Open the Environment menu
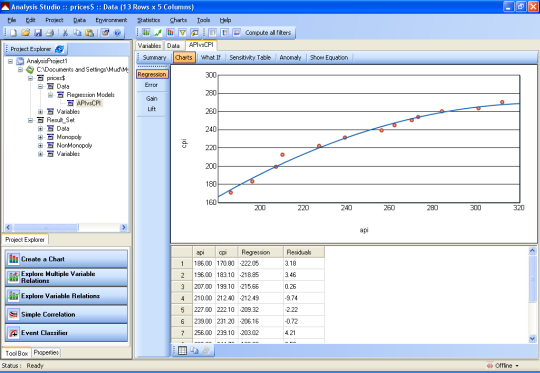The image size is (540, 373). 111,20
